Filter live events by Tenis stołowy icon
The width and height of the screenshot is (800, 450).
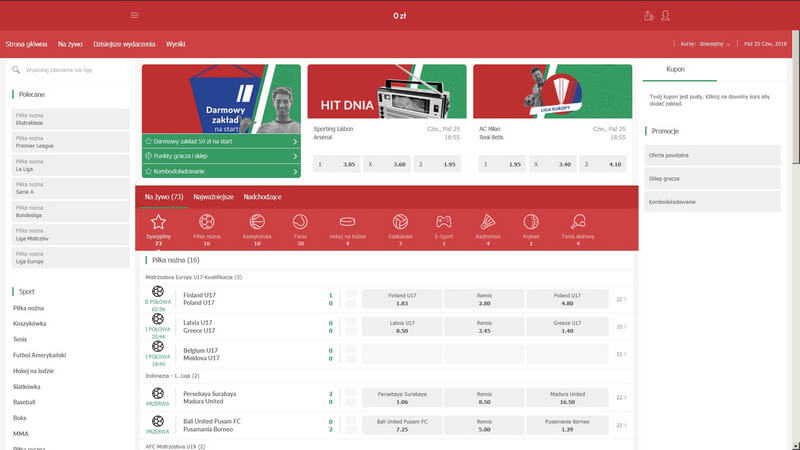[x=578, y=222]
